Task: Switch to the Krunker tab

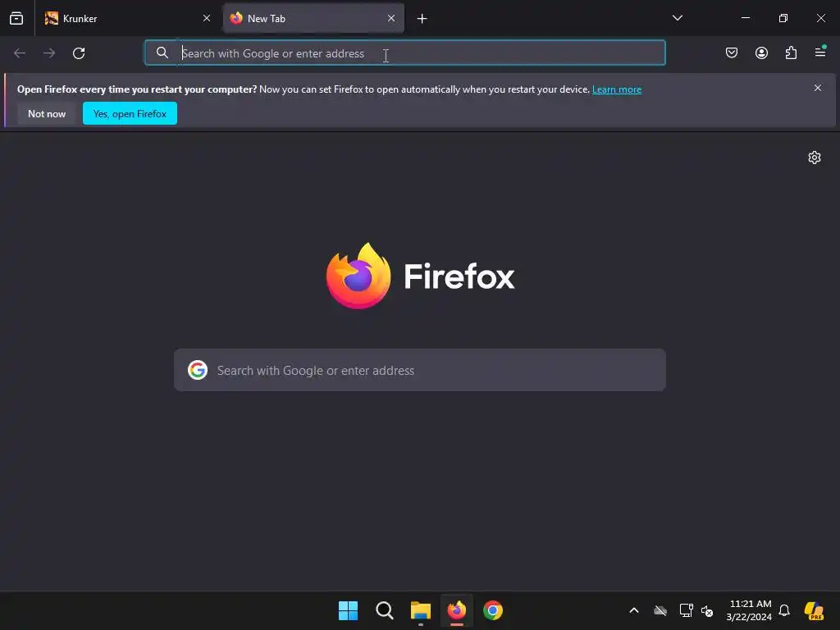Action: tap(127, 18)
